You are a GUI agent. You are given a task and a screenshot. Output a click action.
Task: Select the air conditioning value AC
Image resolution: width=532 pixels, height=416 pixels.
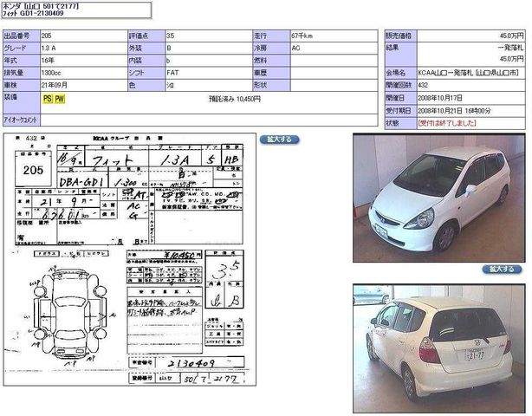tap(295, 49)
